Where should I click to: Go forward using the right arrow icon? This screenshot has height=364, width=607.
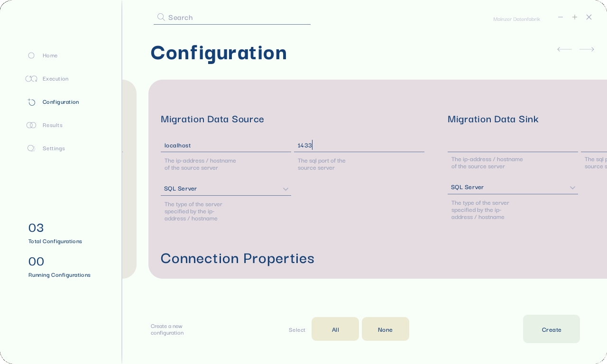(587, 49)
